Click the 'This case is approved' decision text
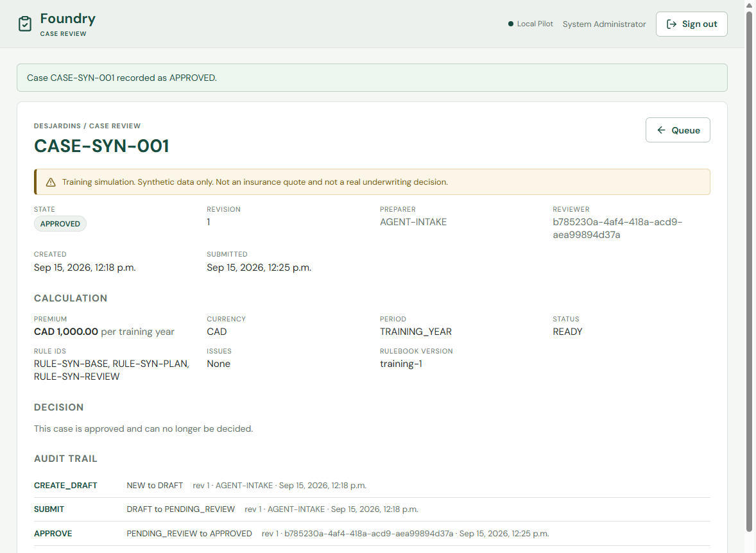This screenshot has width=756, height=553. pyautogui.click(x=143, y=429)
